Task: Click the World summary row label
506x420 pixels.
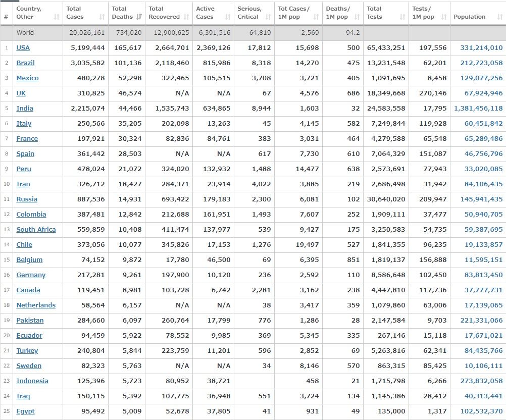Action: 25,33
